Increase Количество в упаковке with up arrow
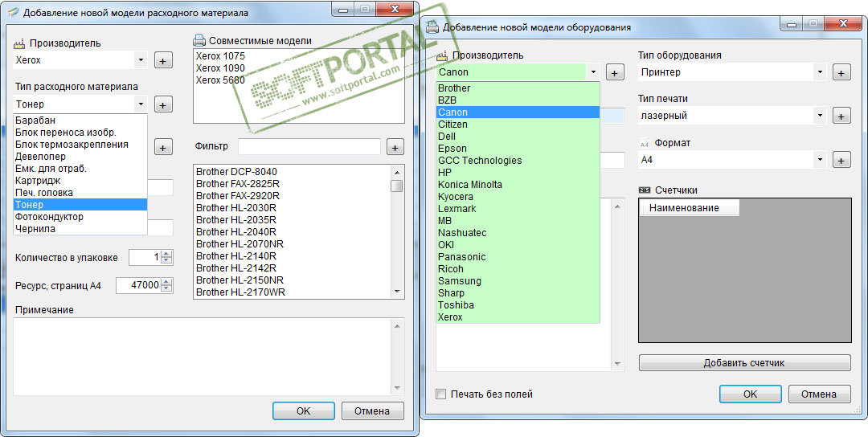The height and width of the screenshot is (437, 868). pos(167,254)
